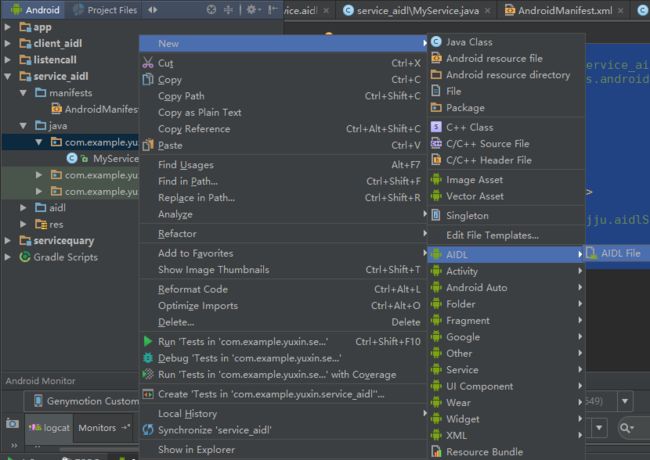Expand the res folder
The width and height of the screenshot is (650, 460).
pos(23,224)
